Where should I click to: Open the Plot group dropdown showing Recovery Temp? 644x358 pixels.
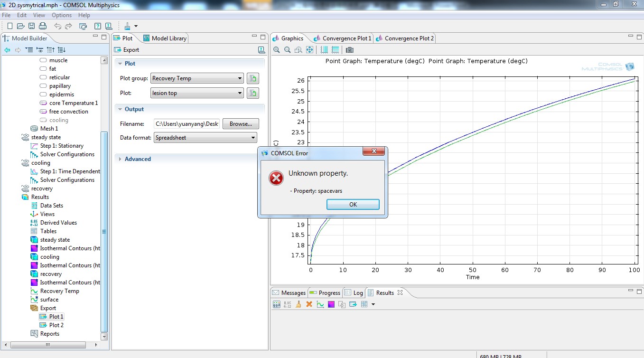197,78
